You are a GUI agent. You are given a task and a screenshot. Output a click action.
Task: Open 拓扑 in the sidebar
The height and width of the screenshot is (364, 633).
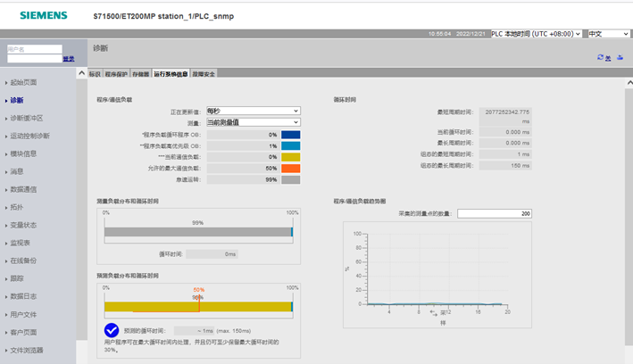coord(17,207)
